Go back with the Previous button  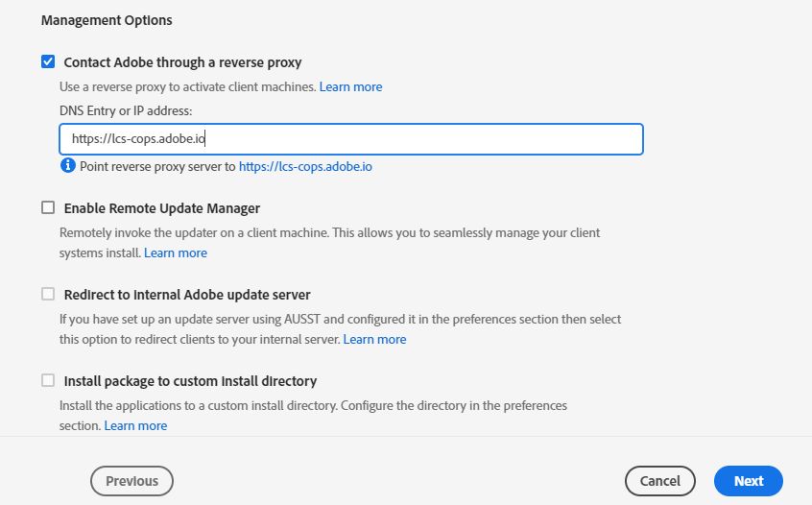tap(131, 481)
